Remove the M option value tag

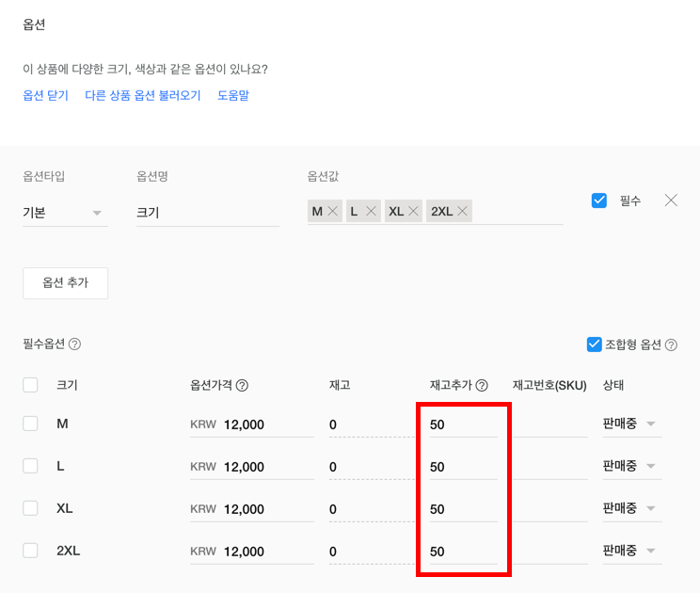point(333,212)
